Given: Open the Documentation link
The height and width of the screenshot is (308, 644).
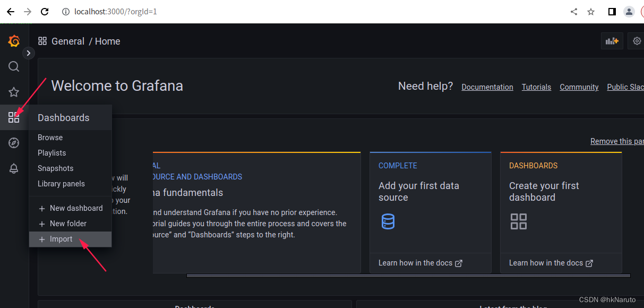Looking at the screenshot, I should tap(487, 87).
